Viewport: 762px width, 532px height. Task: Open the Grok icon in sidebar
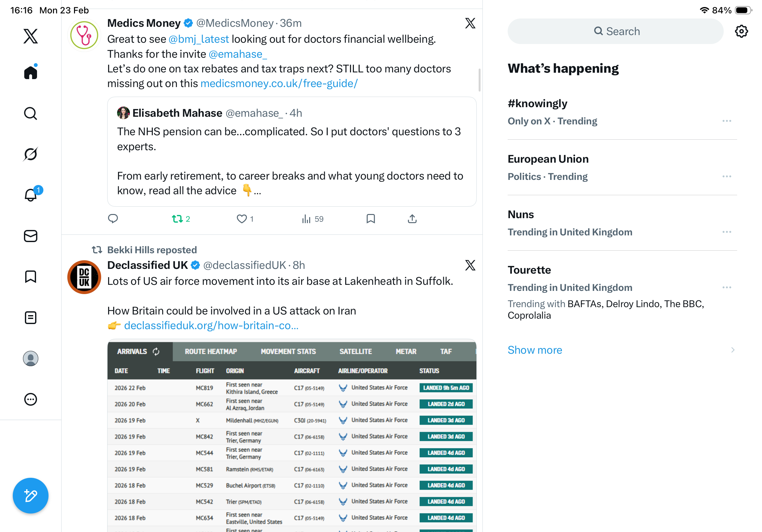click(31, 154)
